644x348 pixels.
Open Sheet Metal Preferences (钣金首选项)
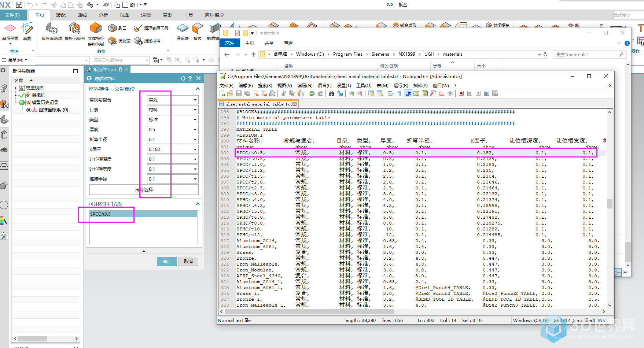52,32
